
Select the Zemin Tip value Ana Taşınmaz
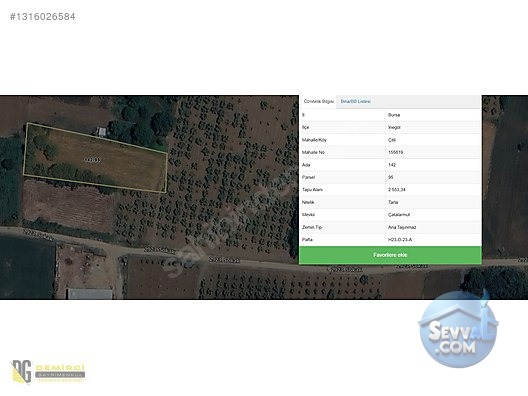coord(402,227)
